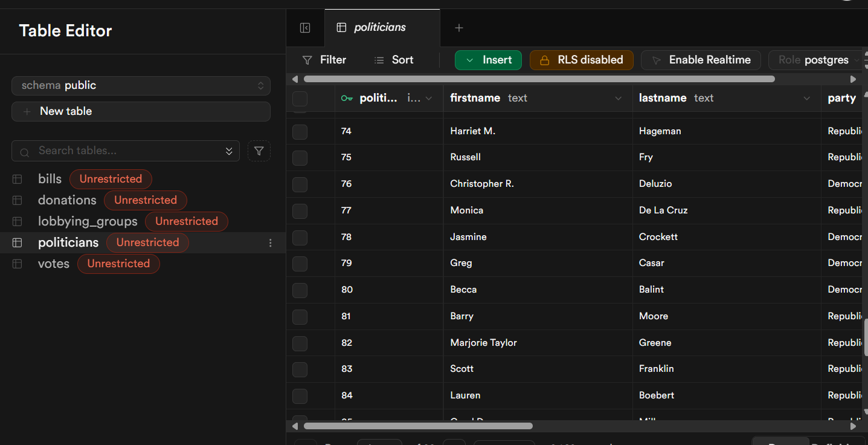Click the Russell firstname cell
This screenshot has width=868, height=445.
click(538, 157)
